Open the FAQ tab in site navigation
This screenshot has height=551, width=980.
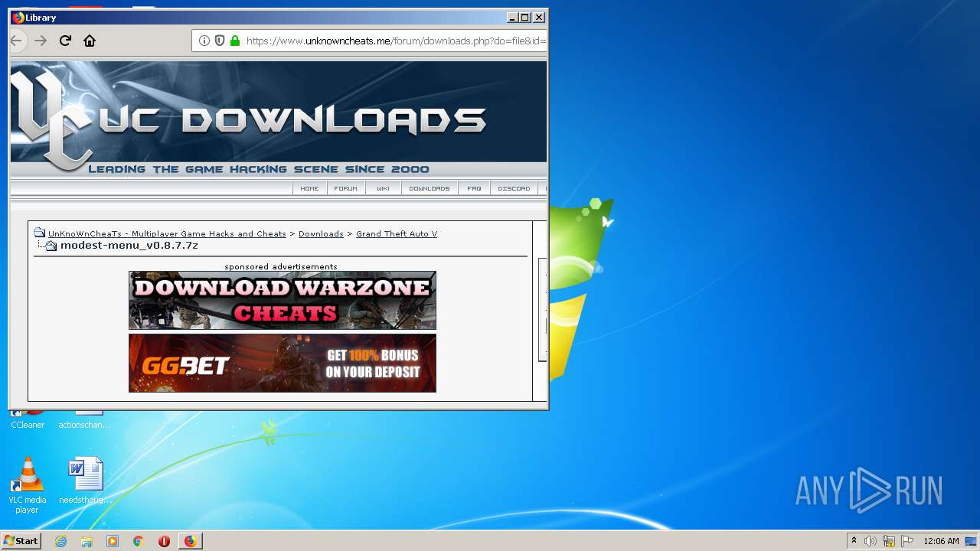(x=475, y=188)
